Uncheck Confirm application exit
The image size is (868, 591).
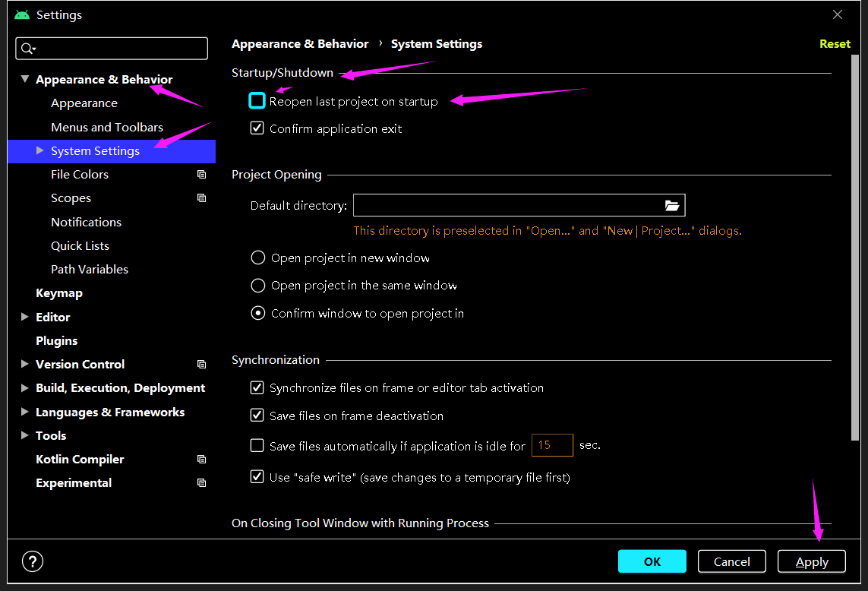(257, 128)
